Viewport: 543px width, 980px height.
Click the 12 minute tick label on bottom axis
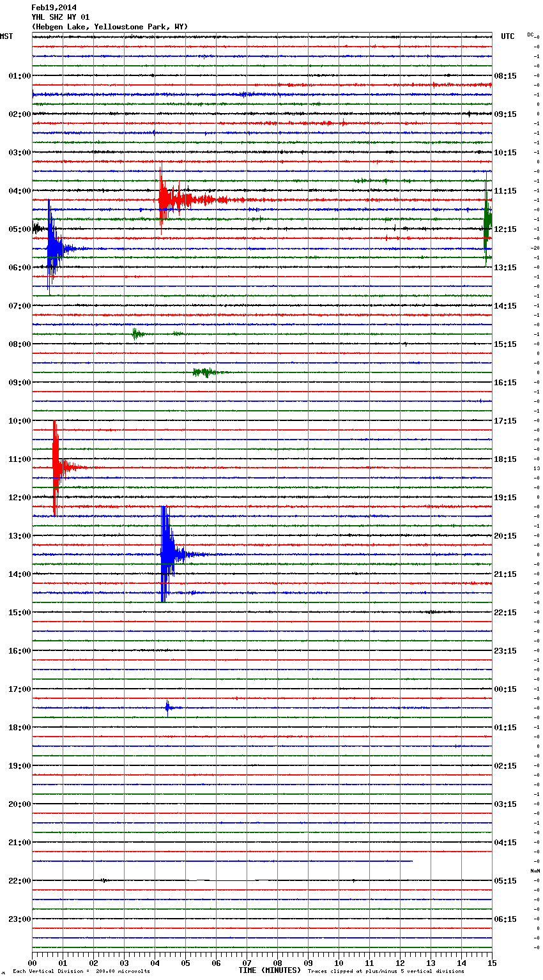400,963
